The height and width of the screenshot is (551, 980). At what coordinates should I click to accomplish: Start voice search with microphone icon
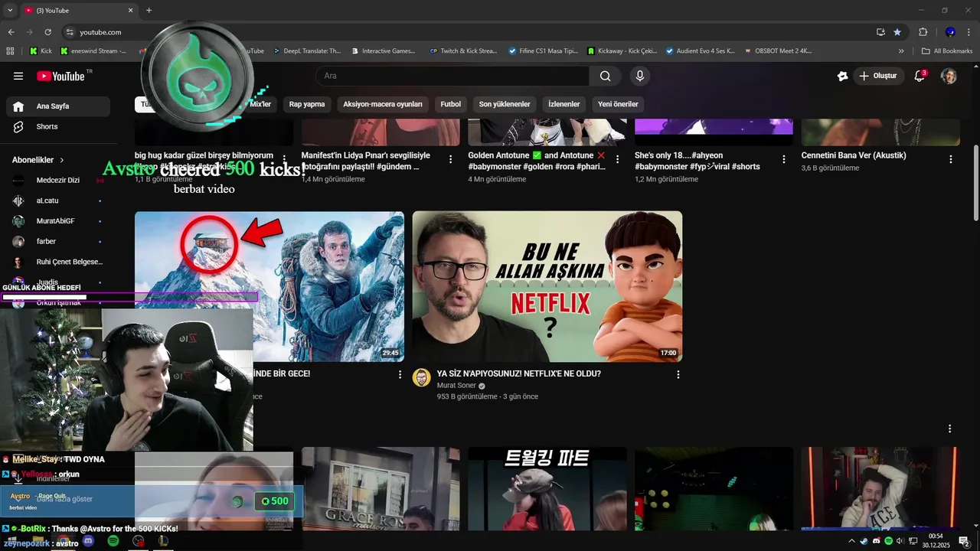click(640, 76)
